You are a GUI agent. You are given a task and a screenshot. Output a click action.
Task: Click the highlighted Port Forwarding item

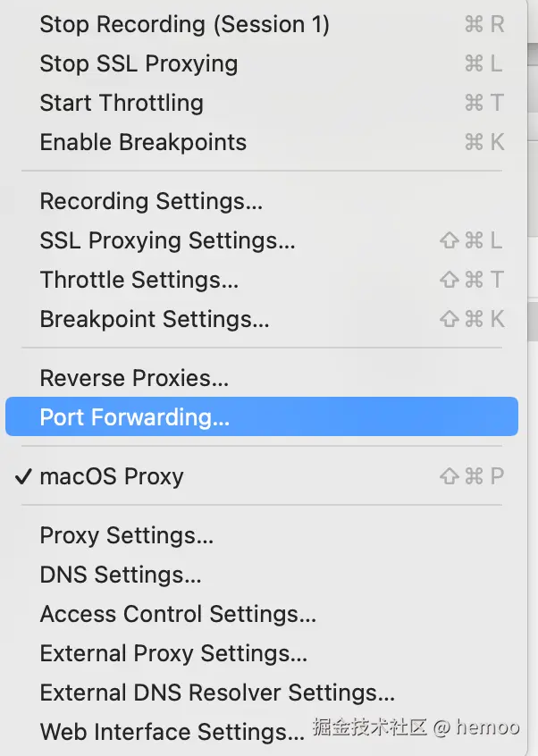(x=135, y=417)
